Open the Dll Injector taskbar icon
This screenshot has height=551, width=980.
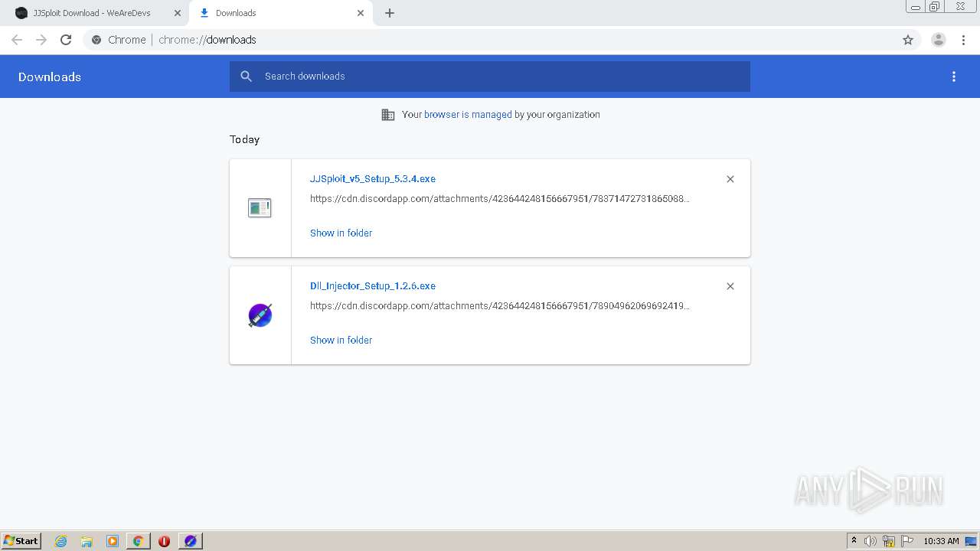[x=191, y=541]
